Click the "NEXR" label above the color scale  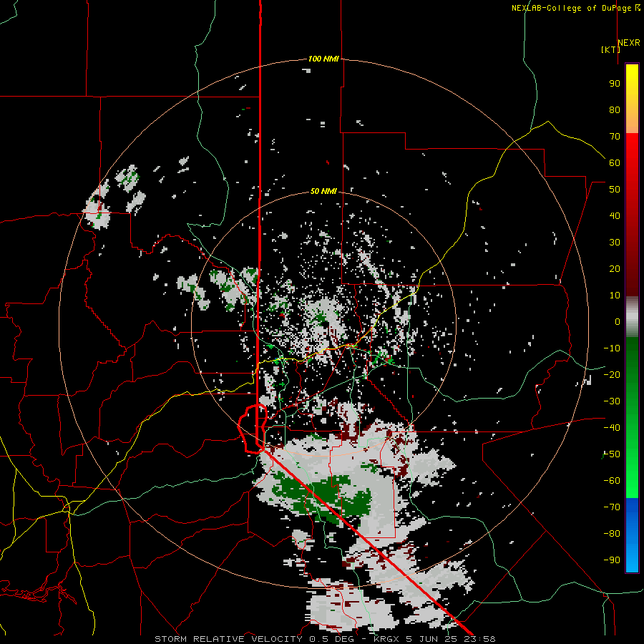[629, 43]
